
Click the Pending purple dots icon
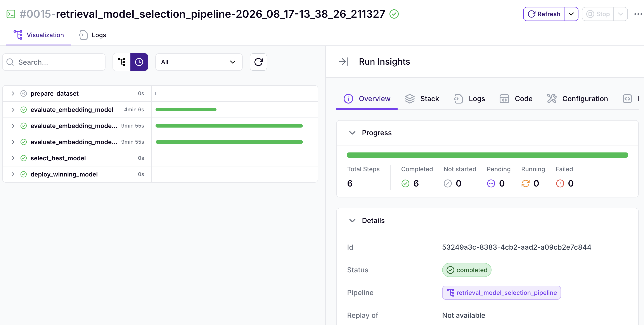[x=491, y=183]
